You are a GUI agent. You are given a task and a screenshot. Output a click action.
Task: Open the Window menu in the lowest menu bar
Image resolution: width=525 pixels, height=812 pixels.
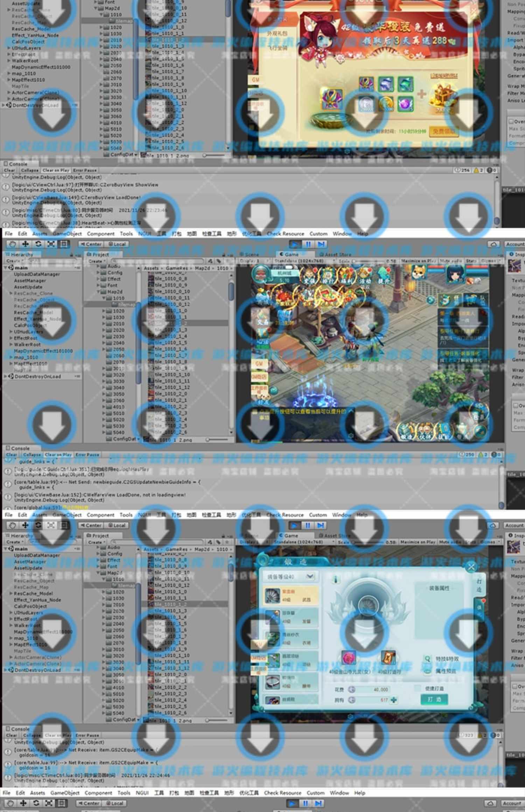point(339,793)
